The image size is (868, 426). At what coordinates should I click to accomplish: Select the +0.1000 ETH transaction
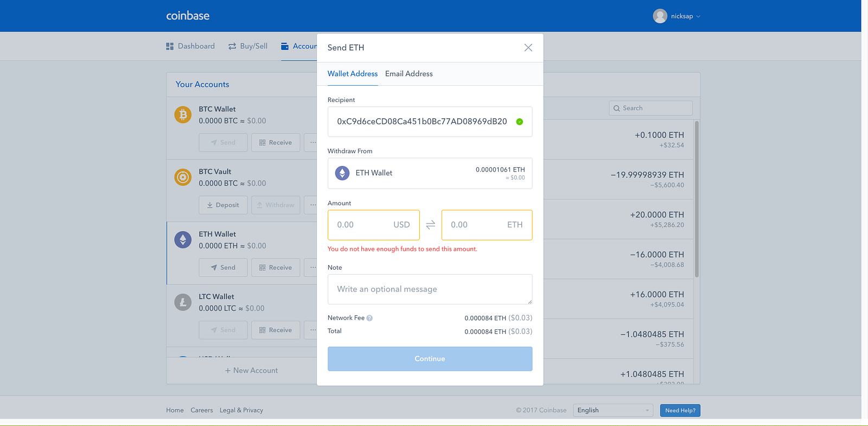[x=618, y=139]
